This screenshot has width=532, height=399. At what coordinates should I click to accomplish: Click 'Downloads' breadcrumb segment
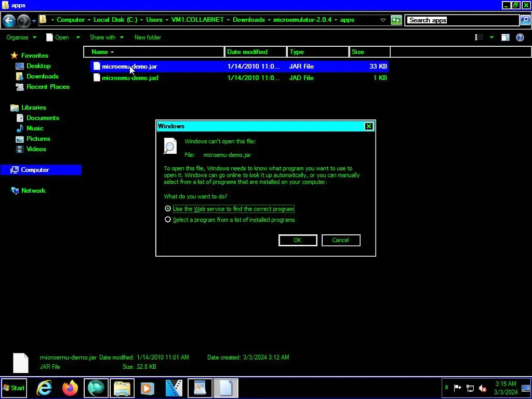(249, 20)
